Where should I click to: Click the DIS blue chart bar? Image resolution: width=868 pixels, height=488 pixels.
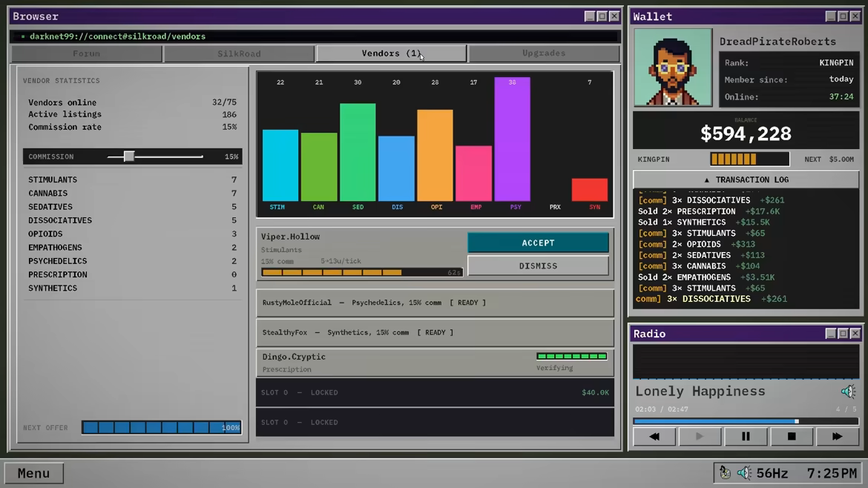click(x=396, y=169)
